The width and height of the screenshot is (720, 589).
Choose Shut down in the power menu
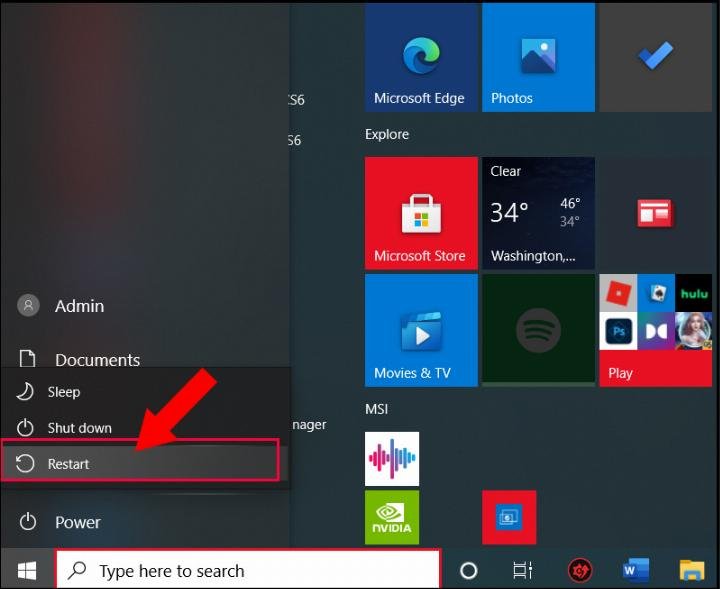point(80,428)
